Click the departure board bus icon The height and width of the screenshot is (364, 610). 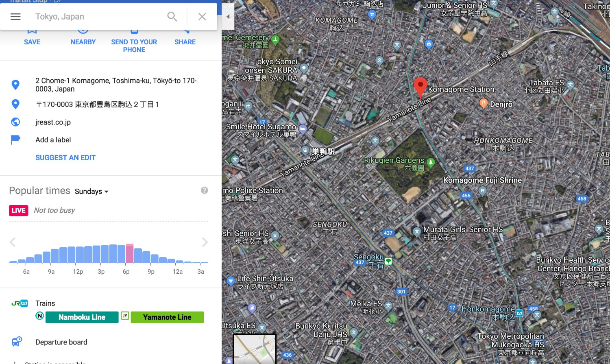pos(17,342)
